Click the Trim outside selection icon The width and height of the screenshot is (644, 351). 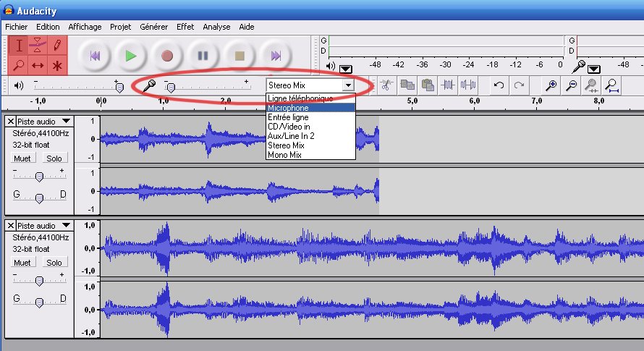448,85
